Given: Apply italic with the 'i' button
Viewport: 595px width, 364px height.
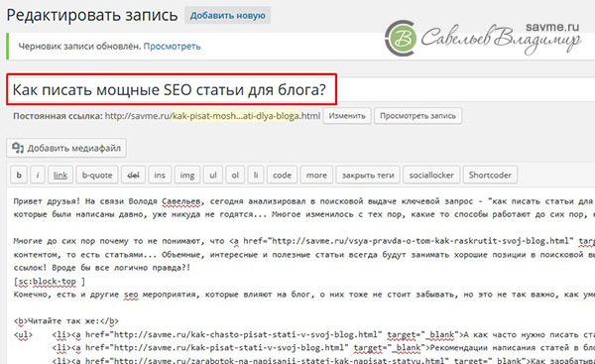Looking at the screenshot, I should click(38, 175).
